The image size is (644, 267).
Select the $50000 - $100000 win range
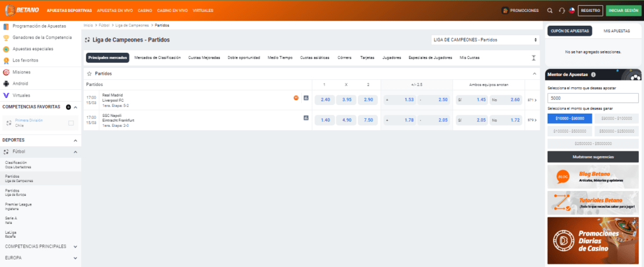[616, 119]
